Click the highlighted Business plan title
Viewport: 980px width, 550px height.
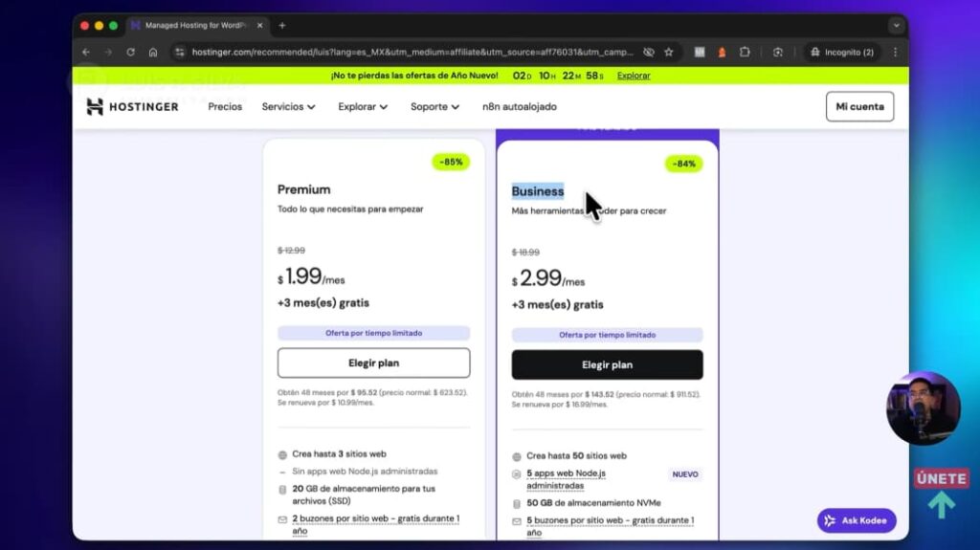click(538, 191)
